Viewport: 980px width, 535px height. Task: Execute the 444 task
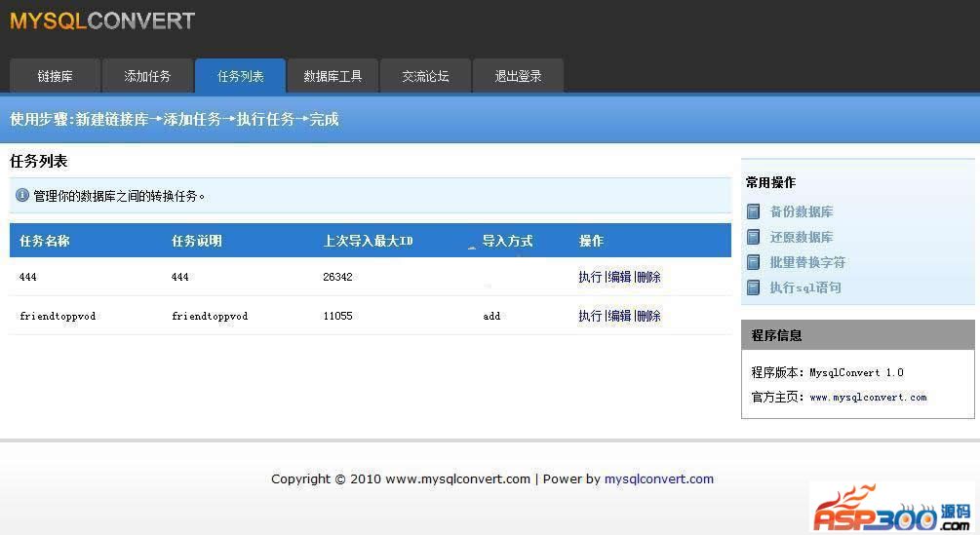coord(590,277)
